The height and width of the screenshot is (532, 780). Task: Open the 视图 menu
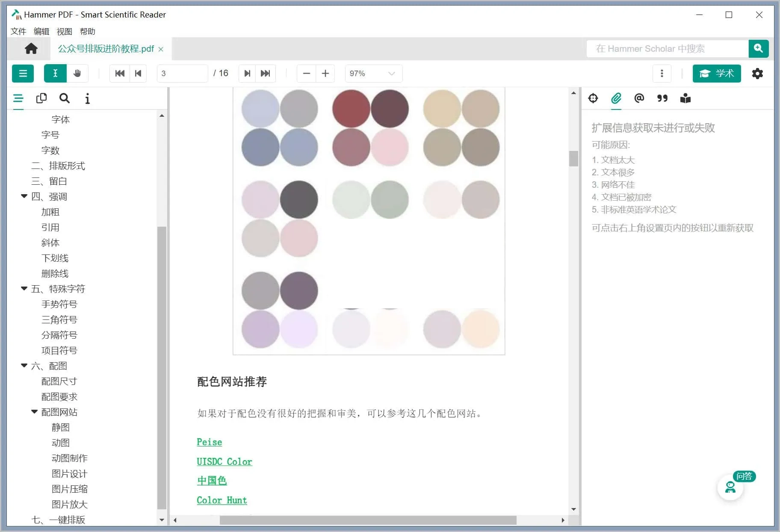[x=64, y=31]
